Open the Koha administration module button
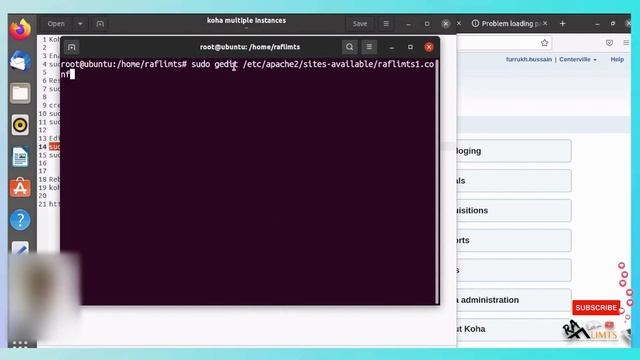This screenshot has width=640, height=360. click(514, 300)
